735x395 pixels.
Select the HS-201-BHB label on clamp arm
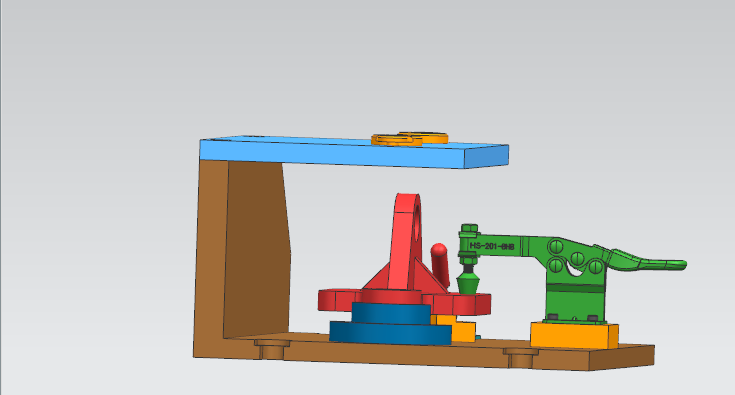point(492,246)
